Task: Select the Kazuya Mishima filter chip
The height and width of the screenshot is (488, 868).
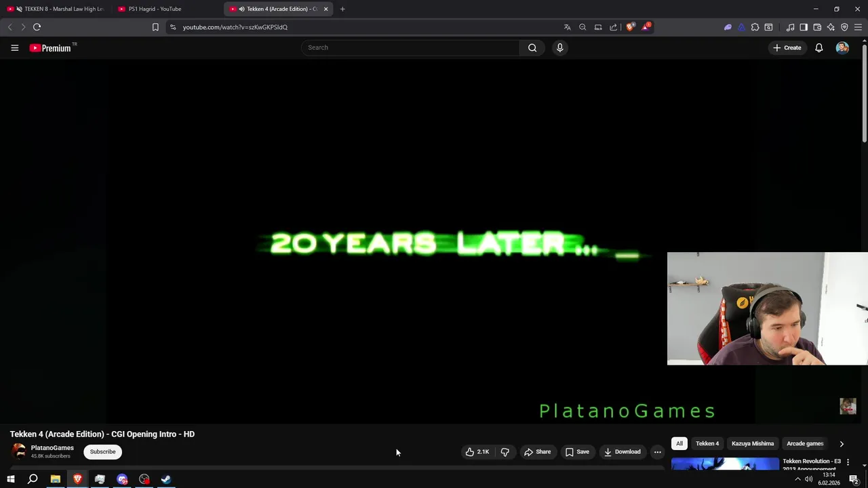Action: [753, 443]
